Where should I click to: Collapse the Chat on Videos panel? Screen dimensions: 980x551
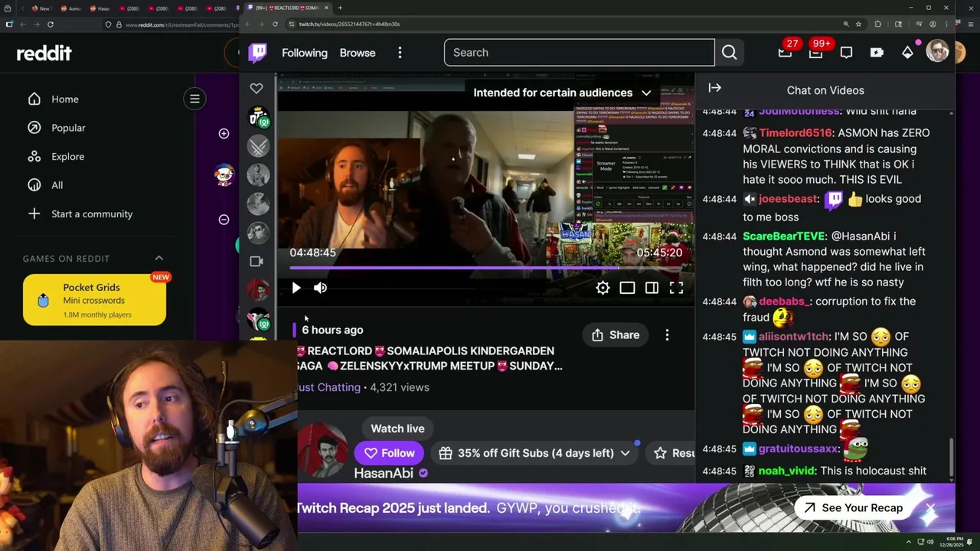click(714, 88)
